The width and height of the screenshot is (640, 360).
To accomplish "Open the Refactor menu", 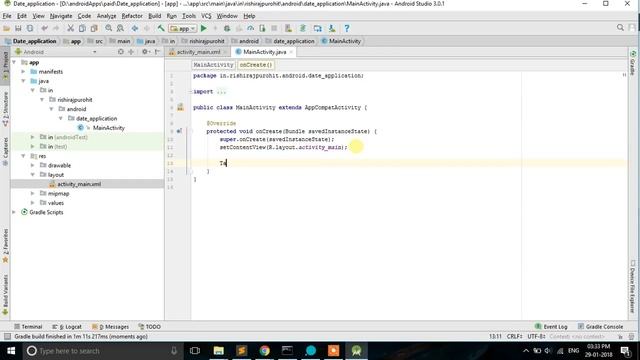I will pyautogui.click(x=132, y=16).
